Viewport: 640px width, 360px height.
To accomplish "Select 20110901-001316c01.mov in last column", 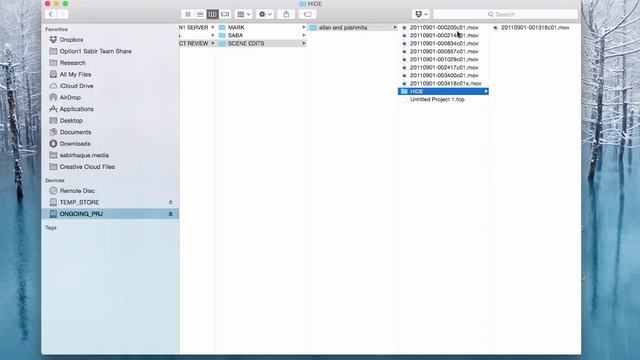I will click(535, 27).
